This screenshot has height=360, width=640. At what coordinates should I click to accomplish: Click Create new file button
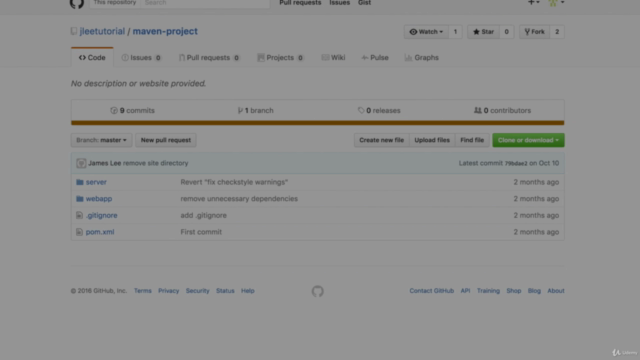[x=381, y=140]
